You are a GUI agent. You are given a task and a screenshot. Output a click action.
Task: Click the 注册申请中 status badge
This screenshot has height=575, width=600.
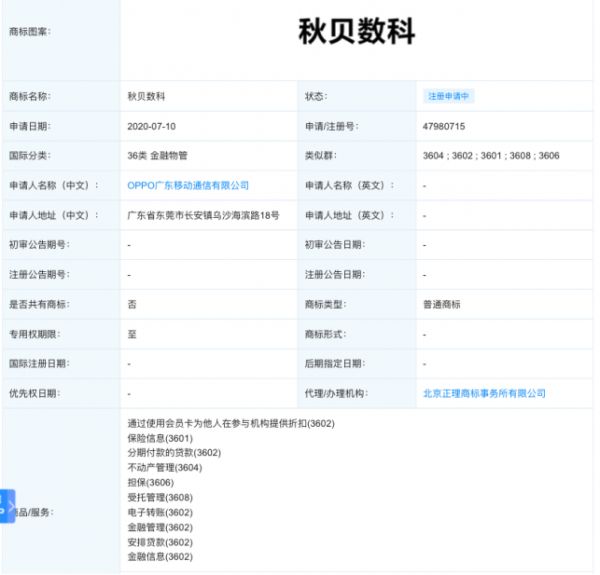point(449,97)
